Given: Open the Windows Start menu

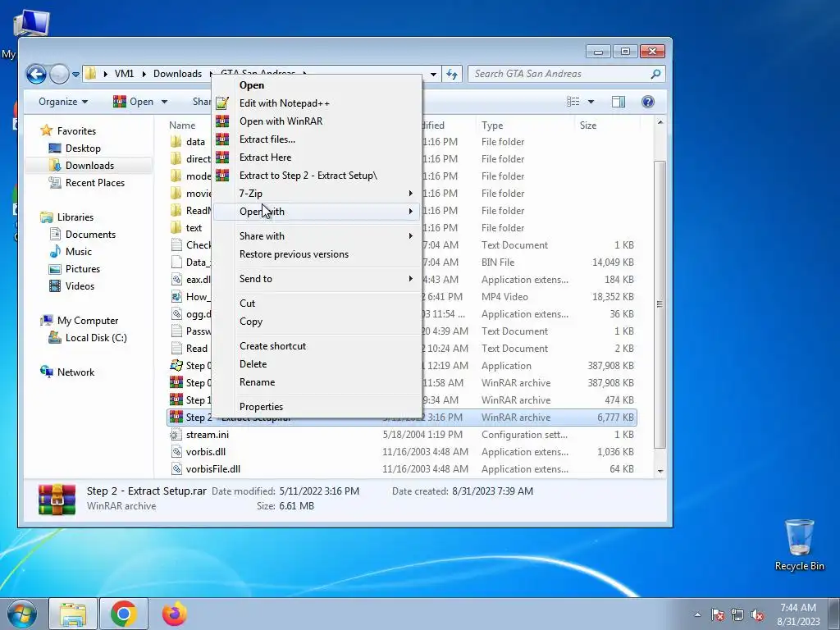Looking at the screenshot, I should pyautogui.click(x=21, y=614).
